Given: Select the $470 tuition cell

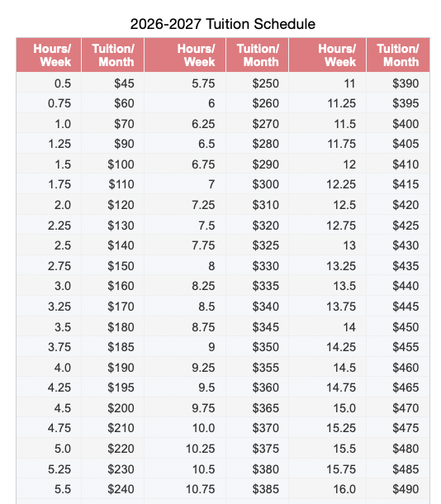Looking at the screenshot, I should [x=398, y=408].
